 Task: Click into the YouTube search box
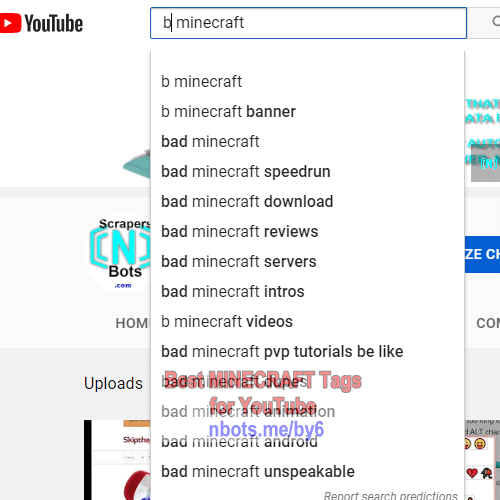pos(308,23)
